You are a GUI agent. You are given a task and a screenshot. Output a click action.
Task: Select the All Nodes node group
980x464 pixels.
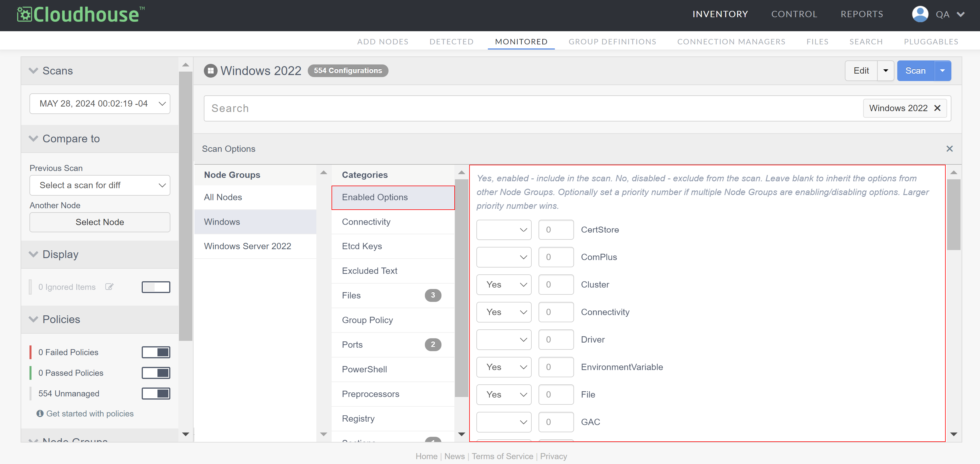coord(255,197)
